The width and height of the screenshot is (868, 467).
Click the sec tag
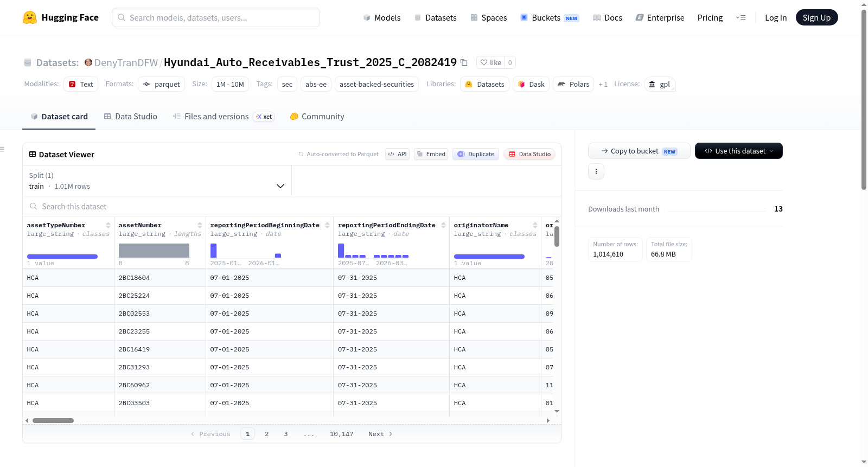287,84
